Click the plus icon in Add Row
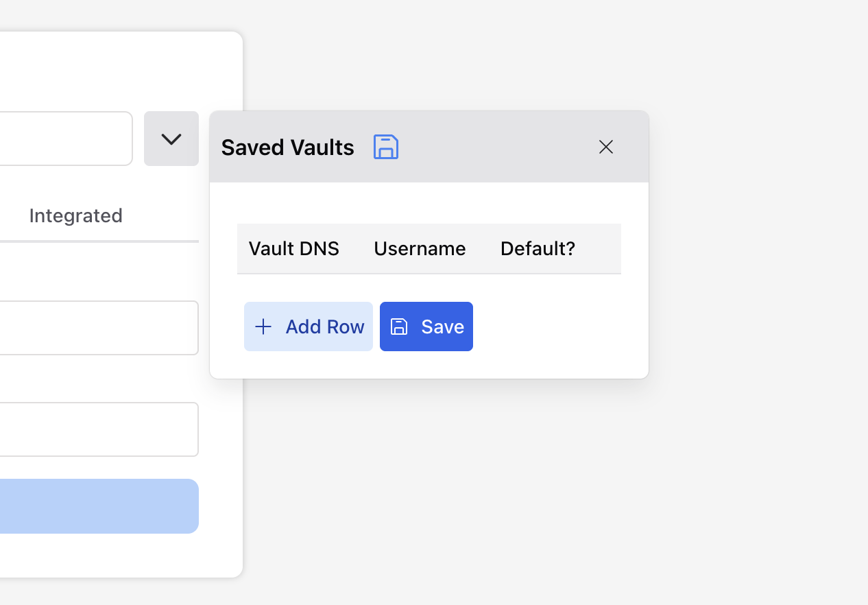Viewport: 868px width, 605px height. tap(263, 327)
